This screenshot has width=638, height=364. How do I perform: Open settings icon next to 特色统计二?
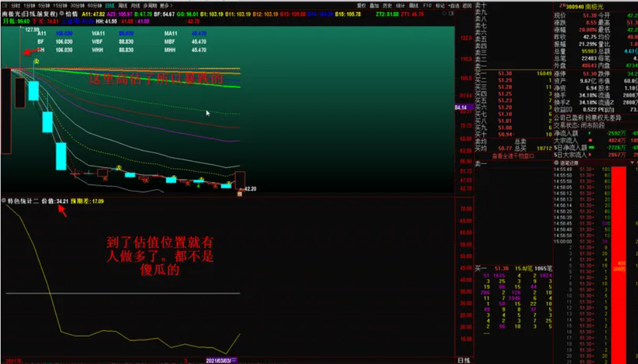coord(4,201)
